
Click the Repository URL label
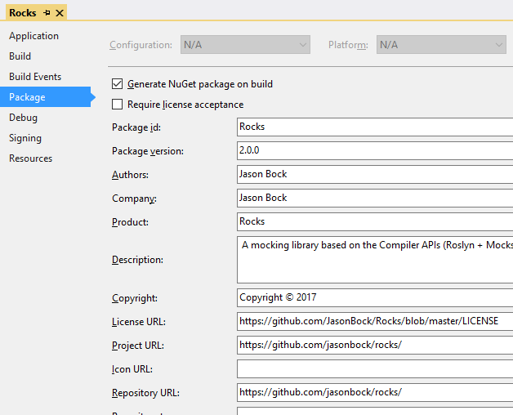(x=146, y=393)
